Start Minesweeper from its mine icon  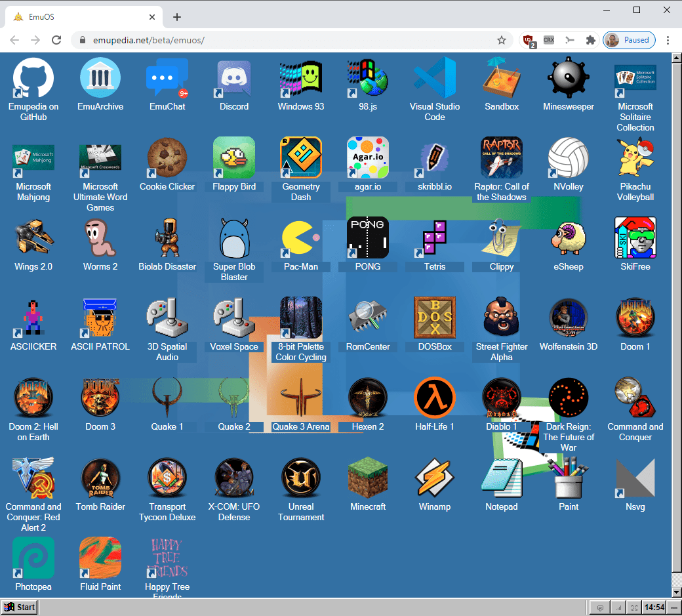569,77
